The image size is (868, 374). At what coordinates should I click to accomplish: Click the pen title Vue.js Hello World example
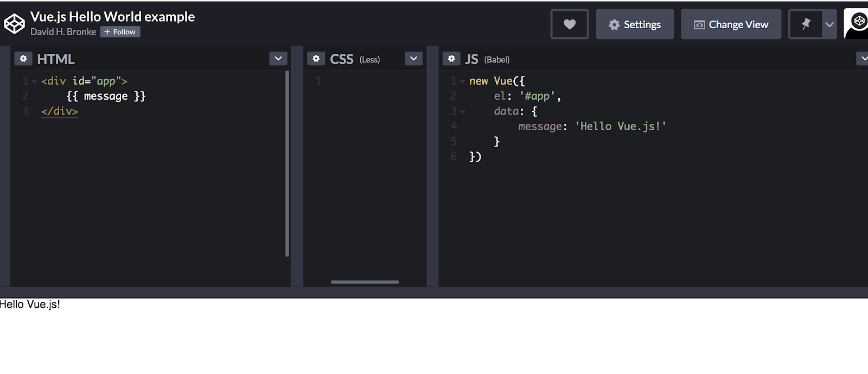[x=112, y=17]
